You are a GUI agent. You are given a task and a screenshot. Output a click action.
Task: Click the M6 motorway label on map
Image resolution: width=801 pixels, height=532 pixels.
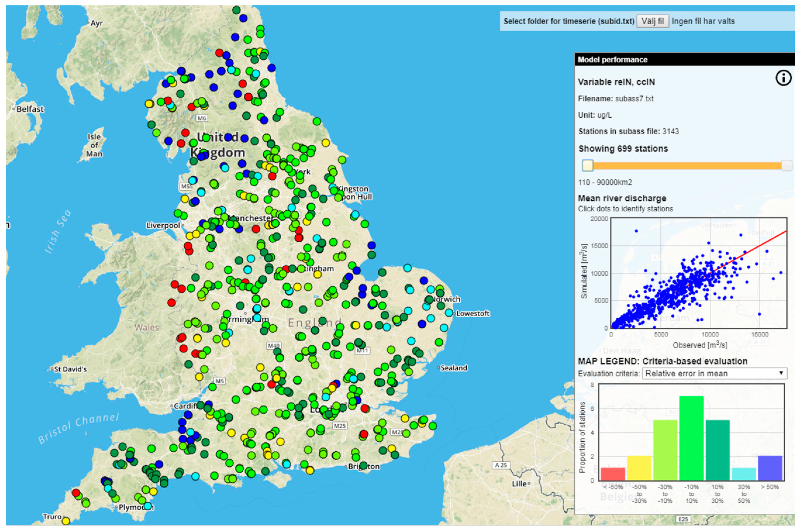pos(202,118)
